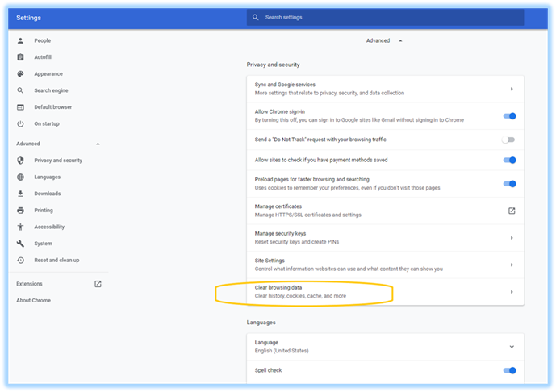Open Sync and Google services arrow
Viewport: 556px width, 392px height.
tap(512, 89)
